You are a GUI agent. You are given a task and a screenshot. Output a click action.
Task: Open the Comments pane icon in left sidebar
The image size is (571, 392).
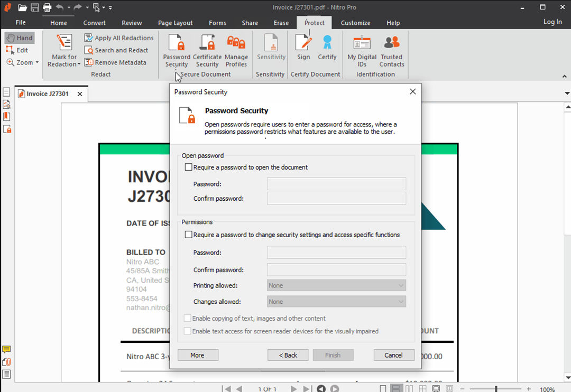(6, 349)
